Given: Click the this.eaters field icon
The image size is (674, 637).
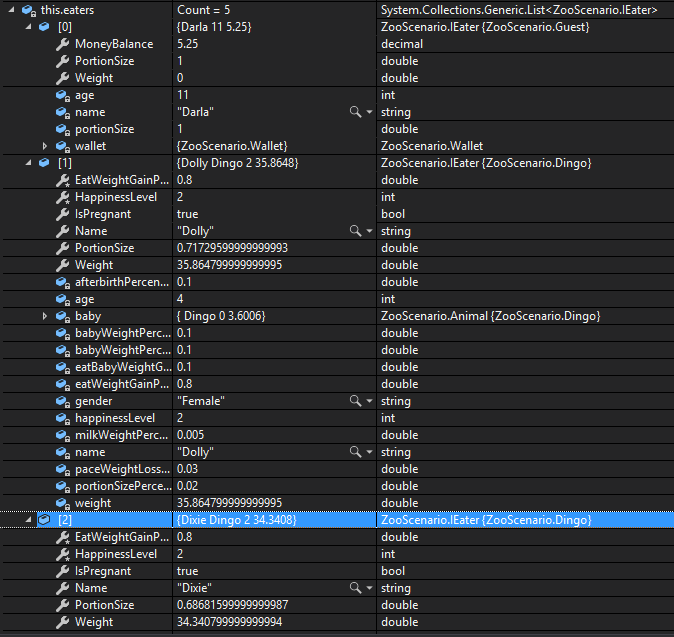Looking at the screenshot, I should tap(29, 10).
